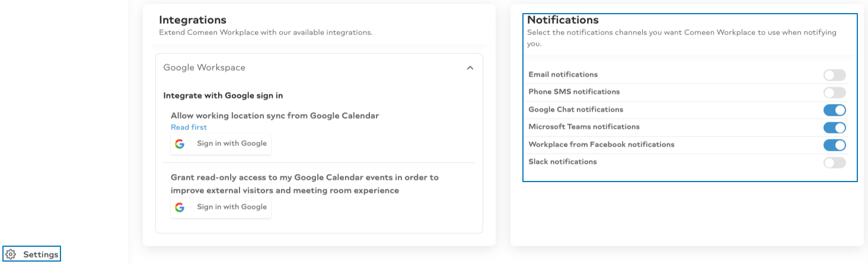Screen dimensions: 868x264
Task: Enable Email notifications toggle
Action: click(x=834, y=75)
